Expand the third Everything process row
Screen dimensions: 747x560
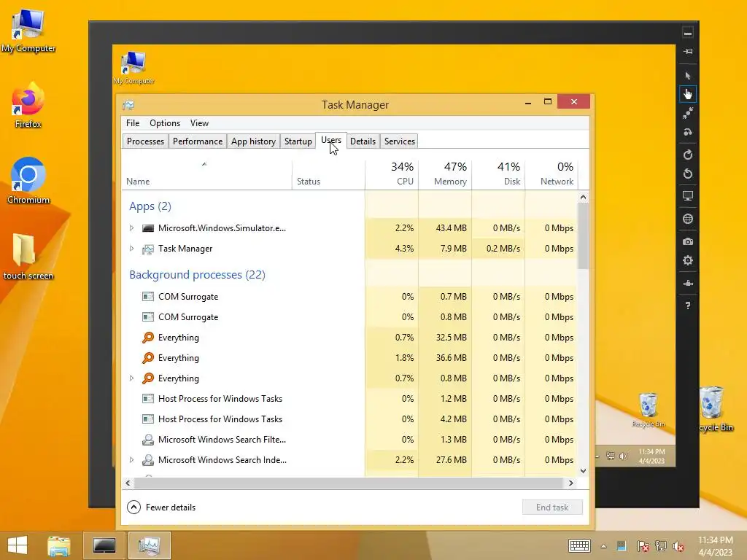[x=131, y=378]
